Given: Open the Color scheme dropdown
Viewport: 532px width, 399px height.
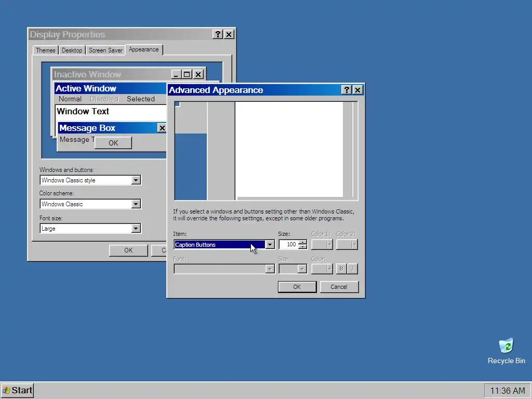Looking at the screenshot, I should (x=136, y=204).
